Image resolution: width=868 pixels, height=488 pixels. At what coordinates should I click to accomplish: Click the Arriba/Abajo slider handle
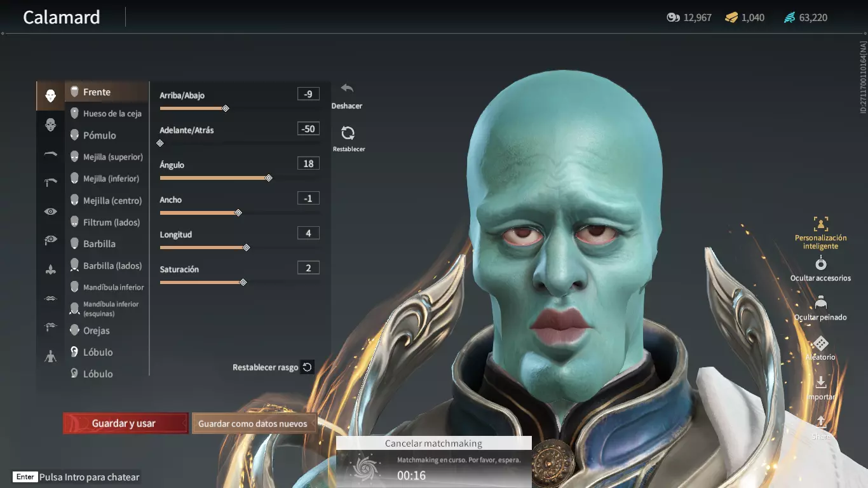pos(226,109)
